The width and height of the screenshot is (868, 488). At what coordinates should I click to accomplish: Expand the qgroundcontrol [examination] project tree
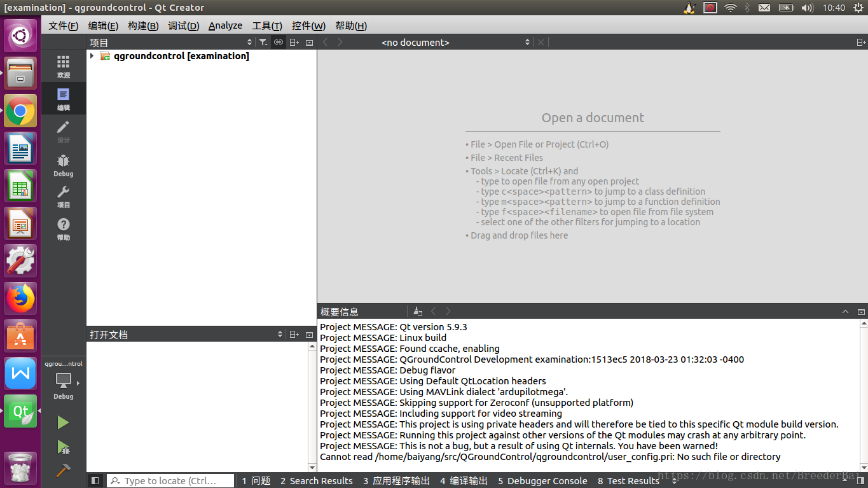coord(92,56)
